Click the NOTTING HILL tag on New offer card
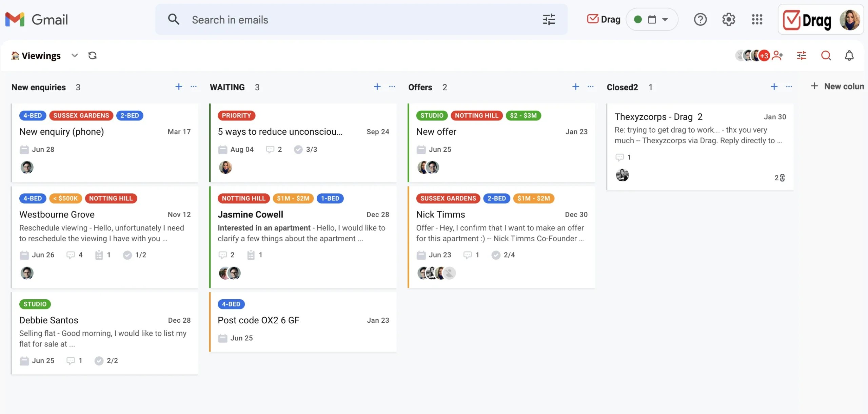The image size is (868, 414). tap(477, 115)
